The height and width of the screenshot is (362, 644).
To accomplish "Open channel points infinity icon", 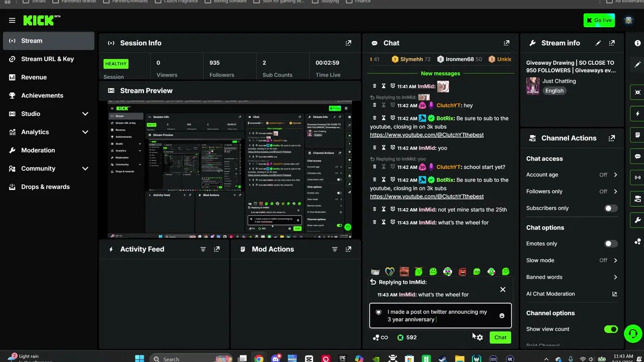I will coord(384,337).
